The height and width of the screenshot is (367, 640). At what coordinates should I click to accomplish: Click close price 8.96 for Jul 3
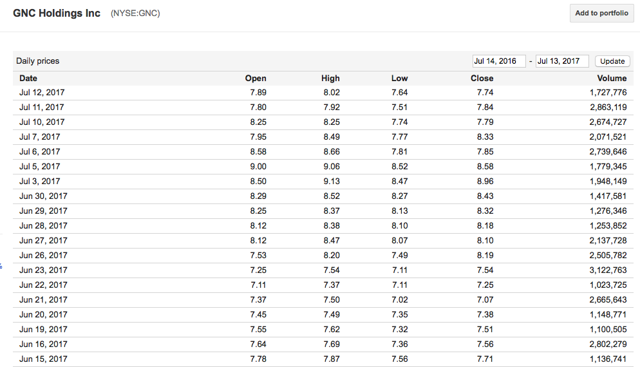coord(485,181)
